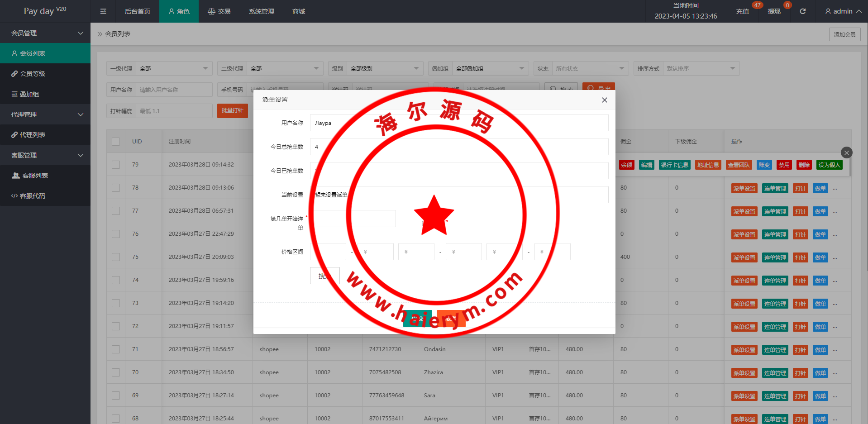The image size is (868, 424).
Task: Open more actions (...) for UID 71 row
Action: [x=835, y=350]
